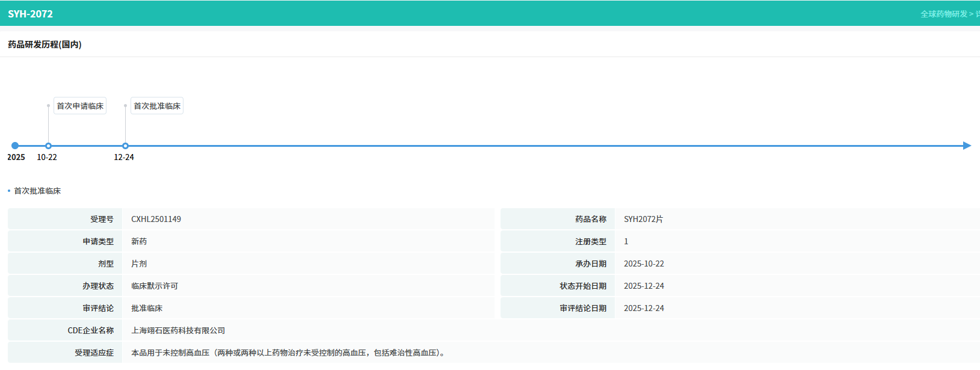The height and width of the screenshot is (370, 980).
Task: Click the 药品研发历程(国内) section heading
Action: (45, 45)
